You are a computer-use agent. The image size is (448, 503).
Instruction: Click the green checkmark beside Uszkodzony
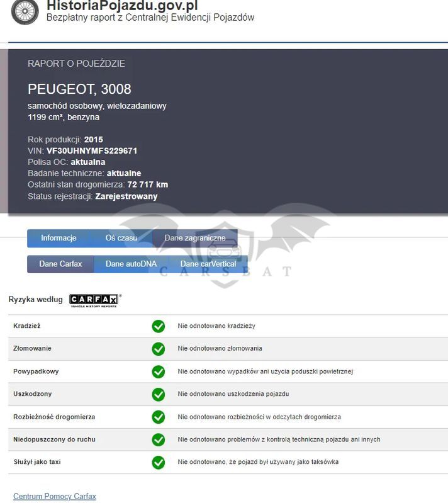tap(159, 394)
